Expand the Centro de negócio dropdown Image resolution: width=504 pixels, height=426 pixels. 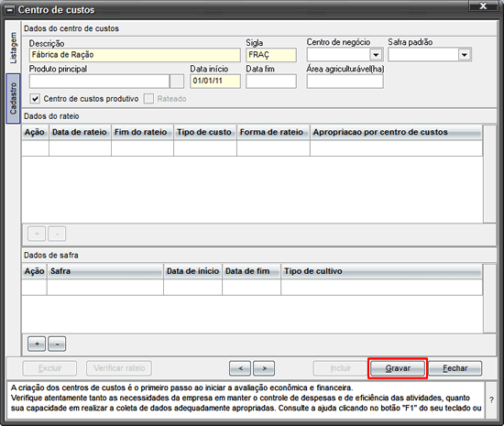tap(376, 55)
